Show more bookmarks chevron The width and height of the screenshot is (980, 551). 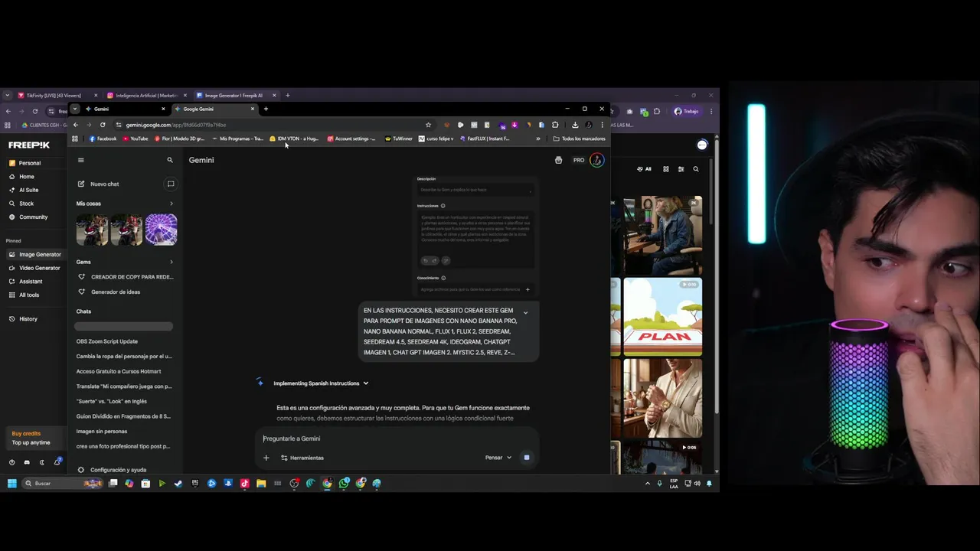click(x=538, y=139)
